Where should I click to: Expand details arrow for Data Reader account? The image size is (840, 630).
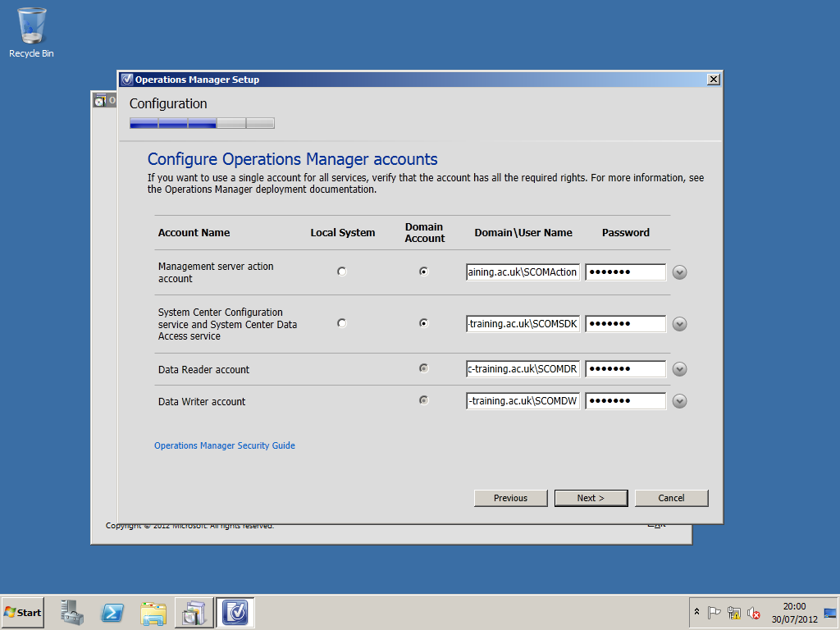[x=680, y=369]
